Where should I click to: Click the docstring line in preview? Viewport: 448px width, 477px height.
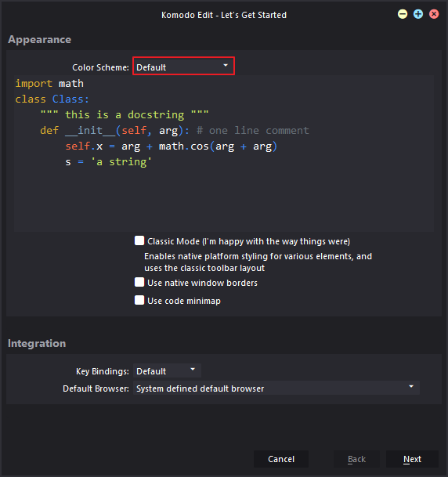pos(125,114)
